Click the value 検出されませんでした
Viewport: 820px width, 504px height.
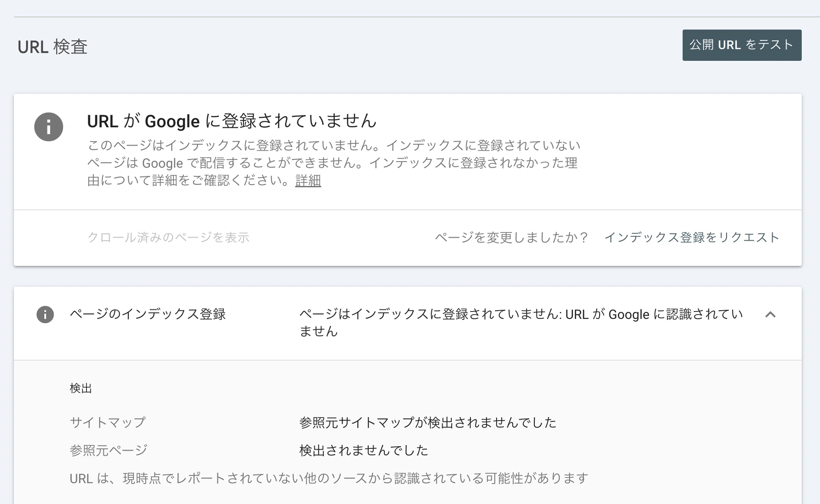[364, 450]
